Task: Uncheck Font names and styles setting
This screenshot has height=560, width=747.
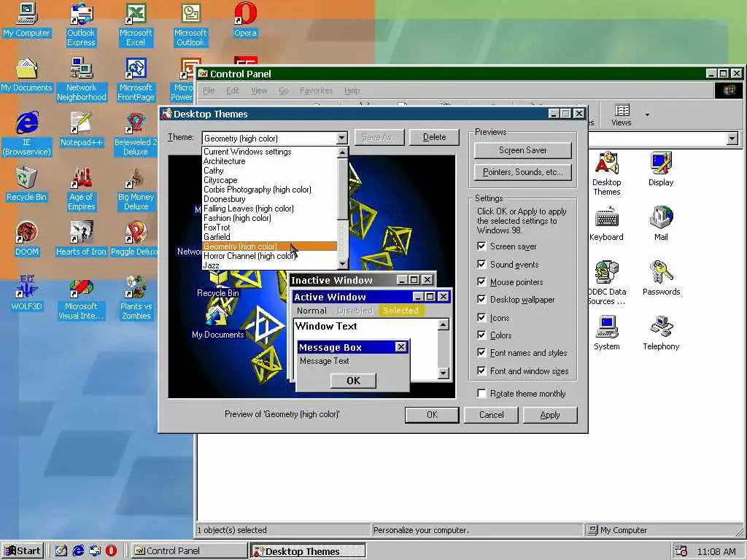Action: tap(481, 352)
